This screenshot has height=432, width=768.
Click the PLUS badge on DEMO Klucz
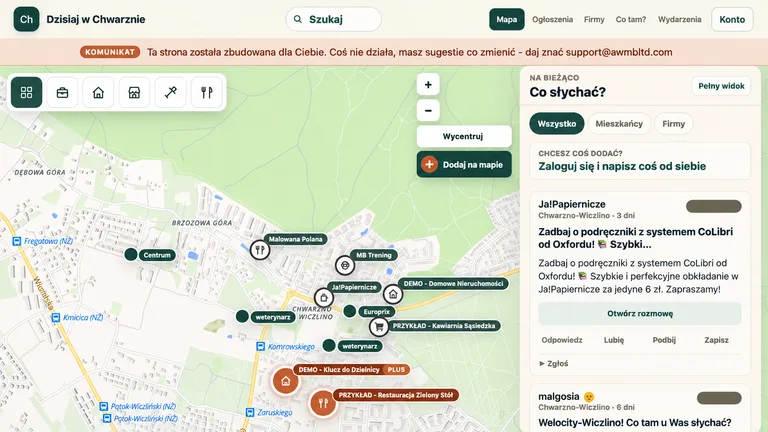tap(396, 370)
